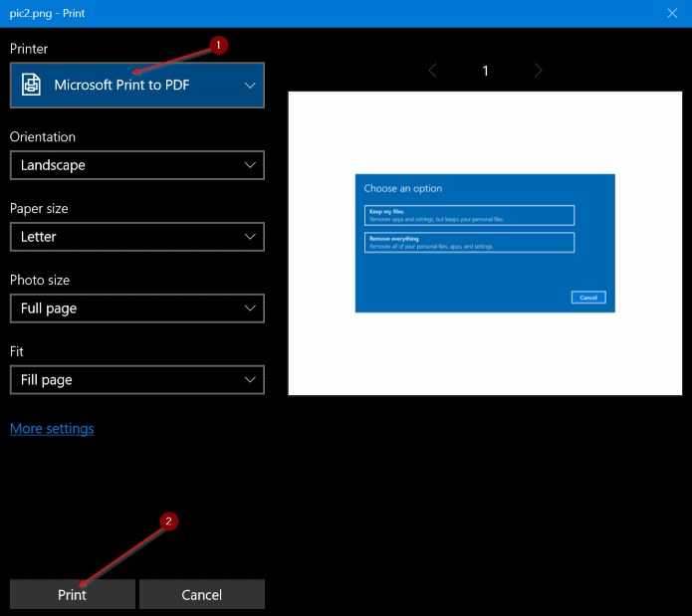
Task: Click the pic2.png - Print title bar text
Action: point(47,13)
